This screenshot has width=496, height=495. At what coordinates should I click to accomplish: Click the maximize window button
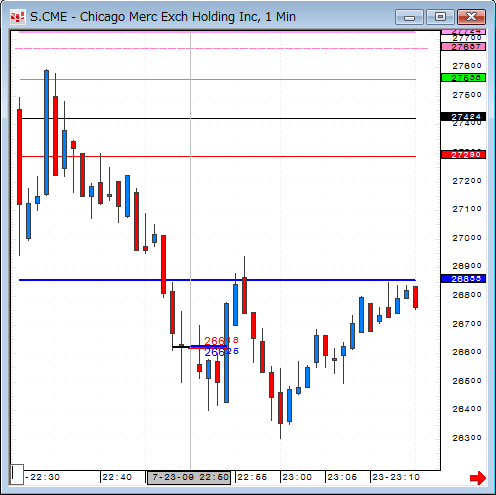[440, 17]
